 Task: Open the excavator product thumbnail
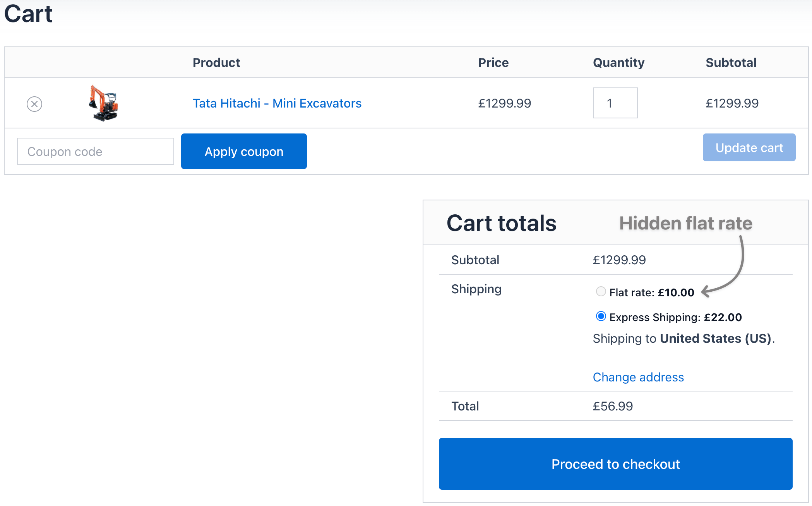click(x=103, y=103)
